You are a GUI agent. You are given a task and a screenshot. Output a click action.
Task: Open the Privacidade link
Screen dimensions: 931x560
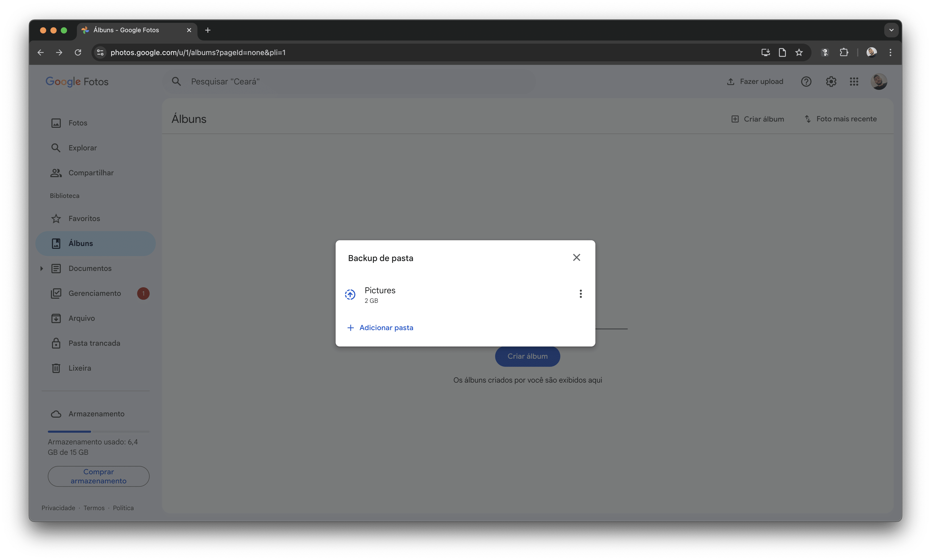[x=58, y=508]
